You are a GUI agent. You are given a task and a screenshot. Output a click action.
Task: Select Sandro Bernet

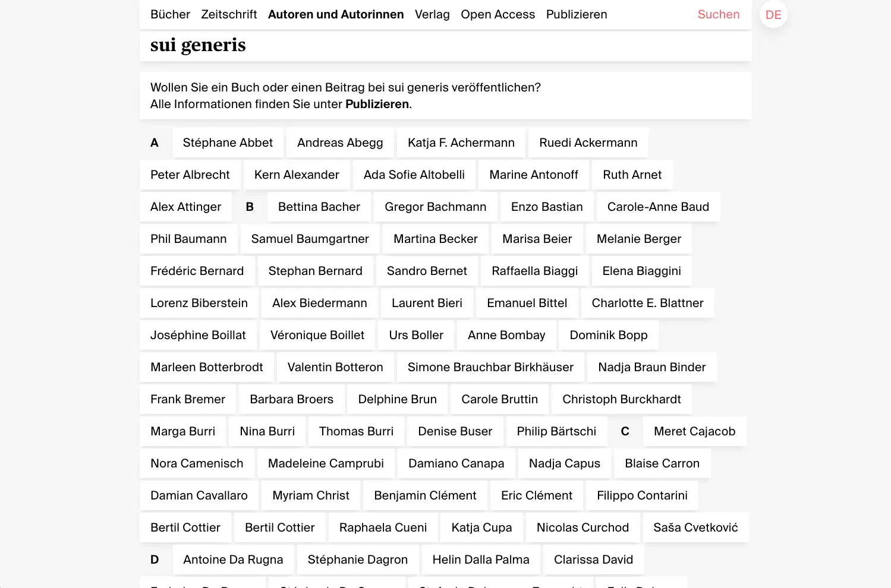pos(427,271)
